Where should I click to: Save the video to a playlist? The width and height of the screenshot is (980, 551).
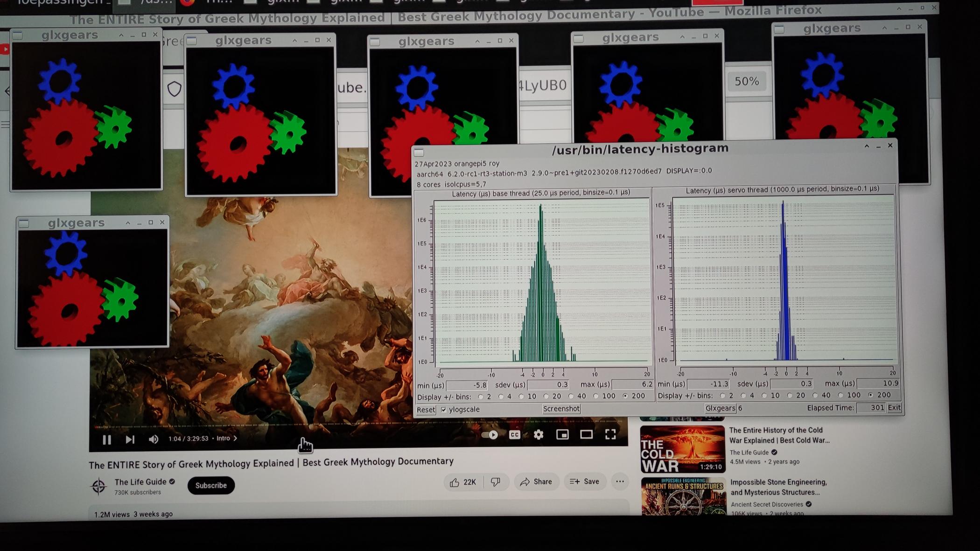tap(585, 481)
